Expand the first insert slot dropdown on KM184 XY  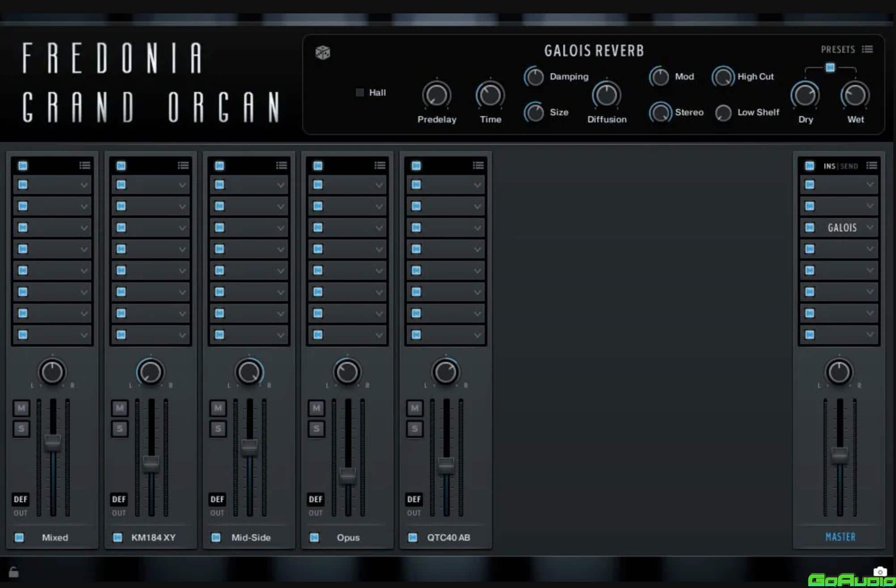182,185
